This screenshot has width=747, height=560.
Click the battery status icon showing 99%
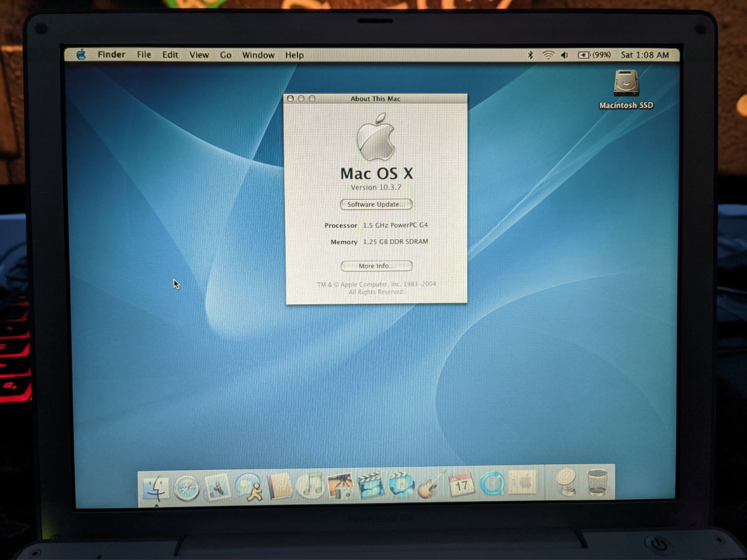point(594,55)
